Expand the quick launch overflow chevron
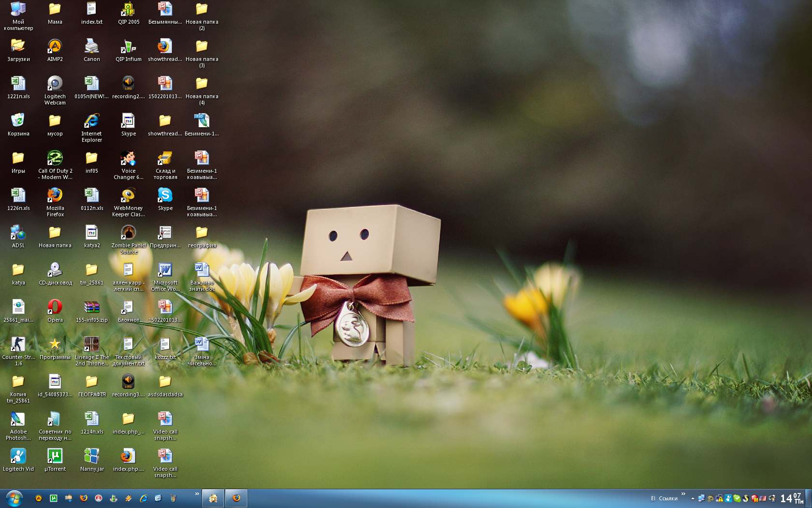 coord(197,493)
